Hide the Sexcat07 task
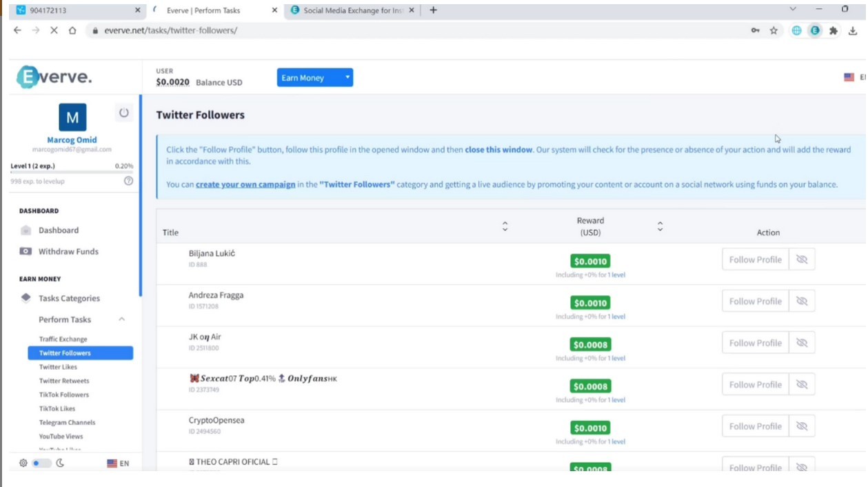The height and width of the screenshot is (487, 868). point(802,384)
